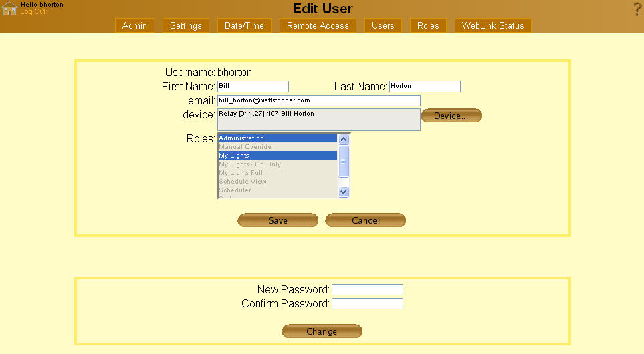644x354 pixels.
Task: Click into the New Password field
Action: click(x=367, y=290)
